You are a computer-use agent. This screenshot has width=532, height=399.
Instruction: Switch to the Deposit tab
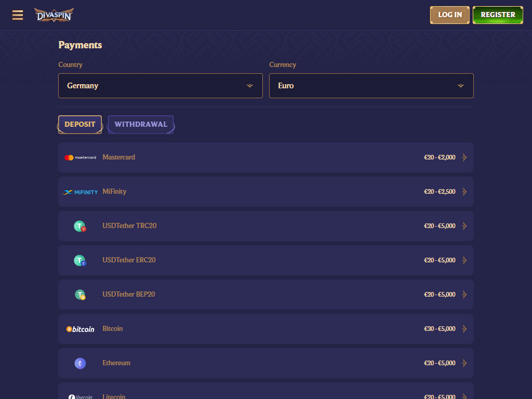point(80,125)
